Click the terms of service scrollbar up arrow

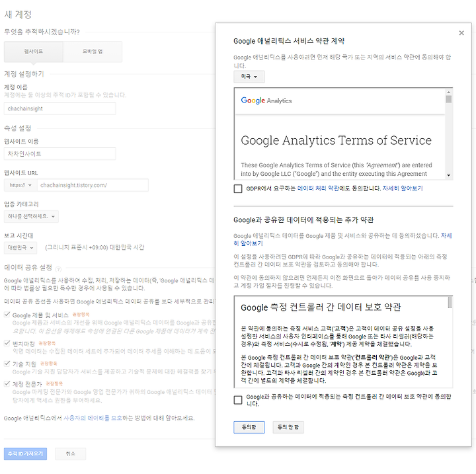pos(449,92)
